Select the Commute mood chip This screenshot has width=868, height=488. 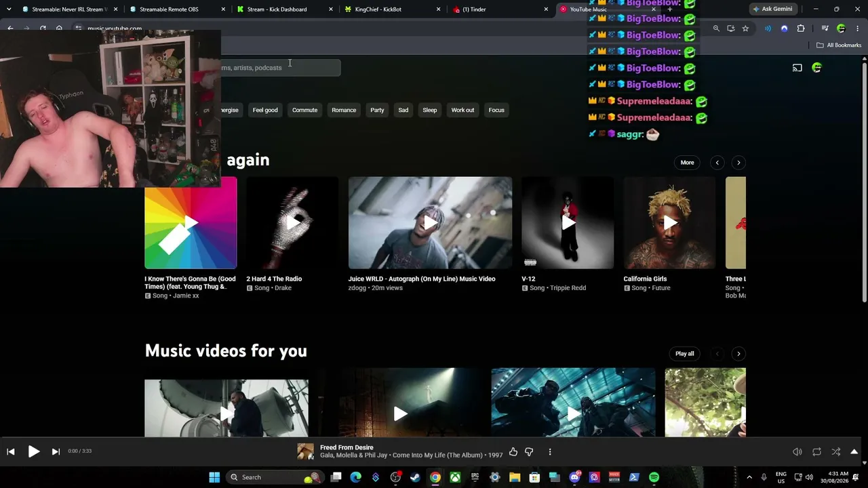(304, 110)
